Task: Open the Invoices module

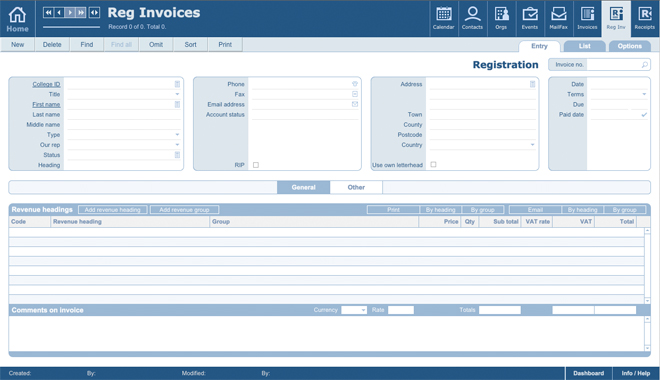Action: click(587, 19)
